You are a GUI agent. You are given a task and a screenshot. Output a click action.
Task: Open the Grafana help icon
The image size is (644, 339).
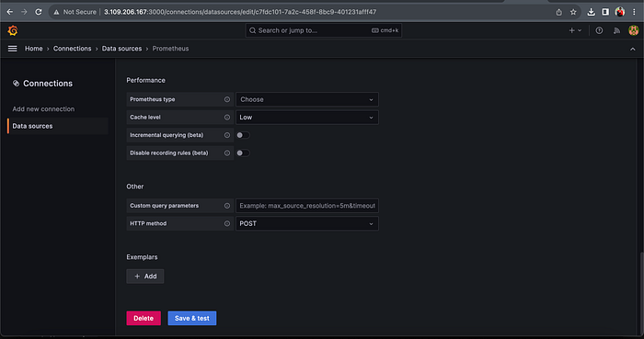(x=599, y=30)
